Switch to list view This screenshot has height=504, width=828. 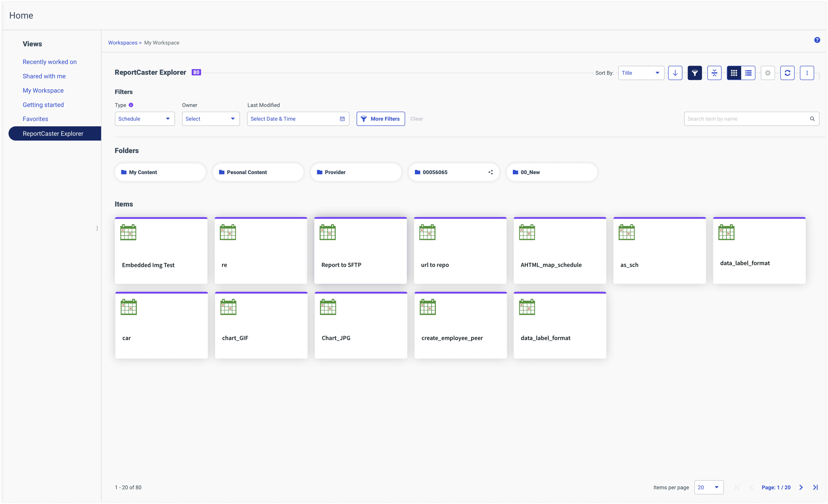[x=748, y=73]
